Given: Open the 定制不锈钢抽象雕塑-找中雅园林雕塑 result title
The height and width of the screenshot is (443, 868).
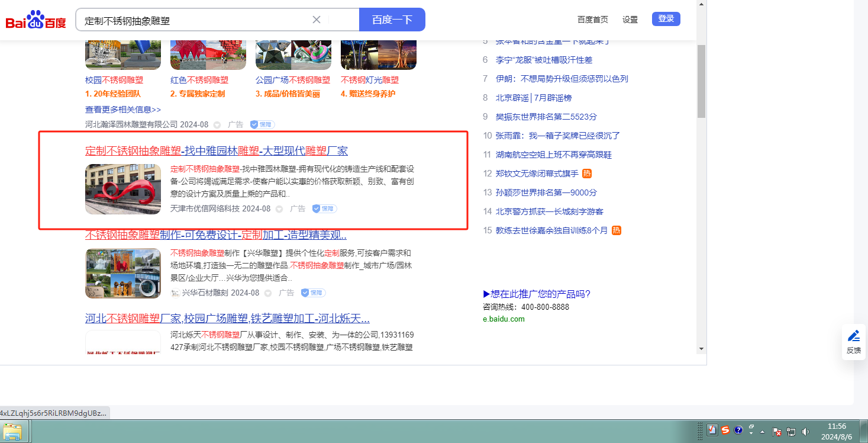Looking at the screenshot, I should click(217, 151).
